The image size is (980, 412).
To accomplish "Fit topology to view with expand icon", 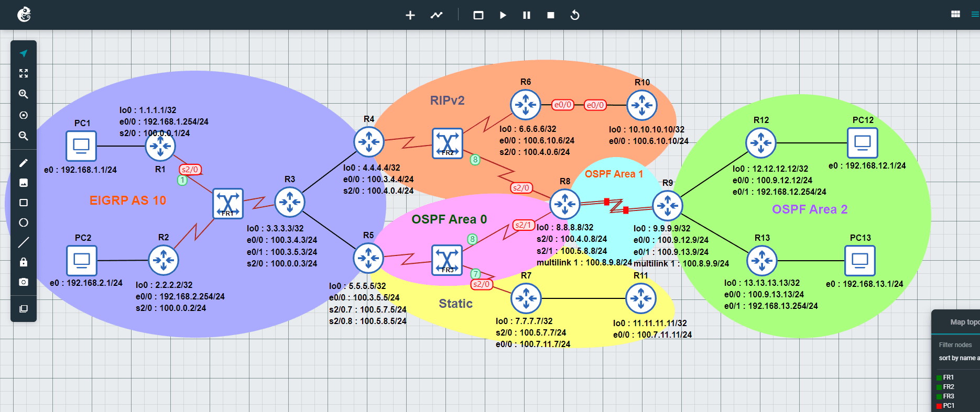I will 24,73.
